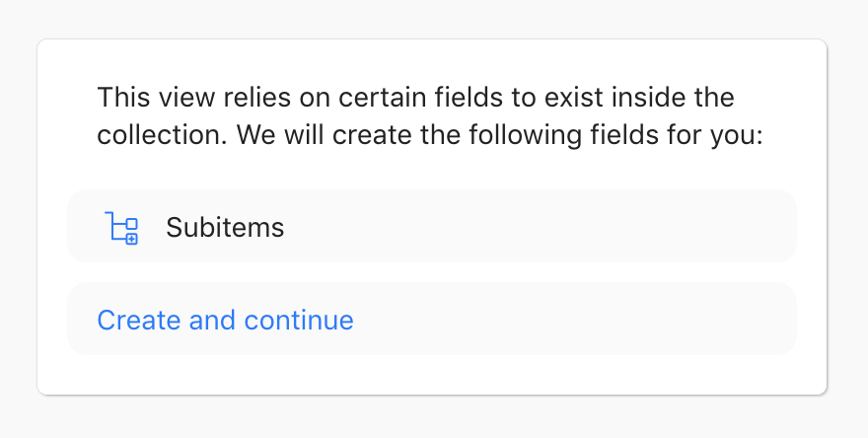
Task: Click the Subitems field label text
Action: pyautogui.click(x=225, y=227)
